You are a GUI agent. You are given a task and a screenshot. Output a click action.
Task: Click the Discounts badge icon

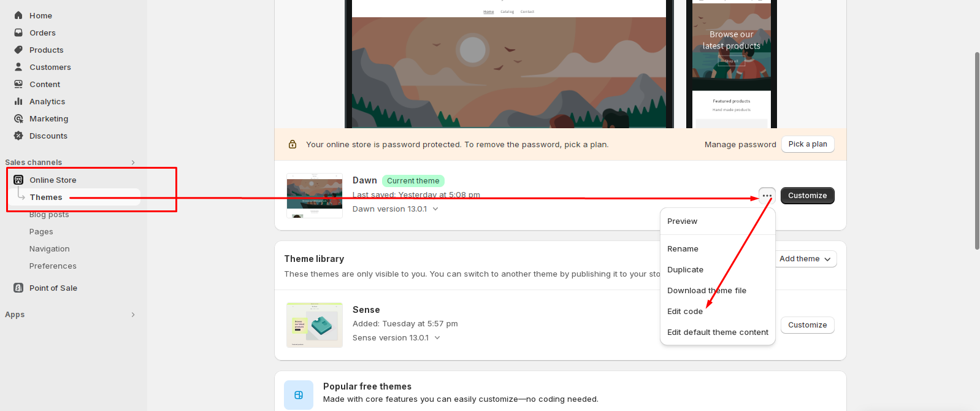[18, 136]
